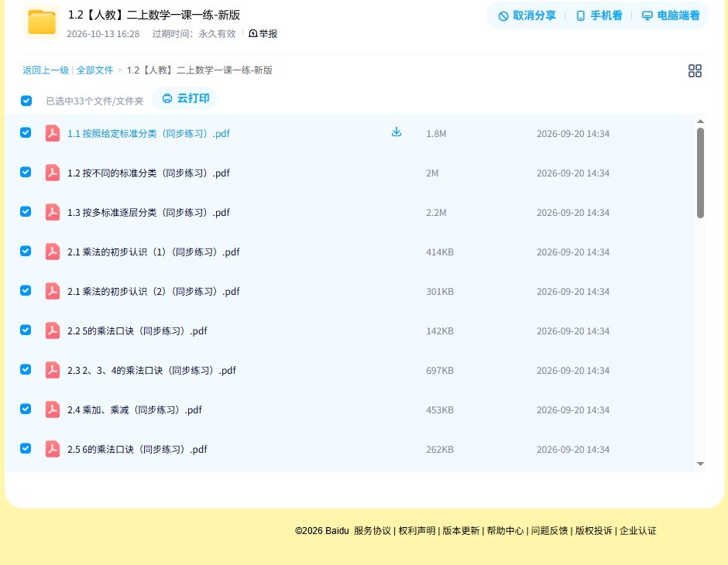Click the scroll down arrow of file list
The image size is (728, 565).
point(700,464)
